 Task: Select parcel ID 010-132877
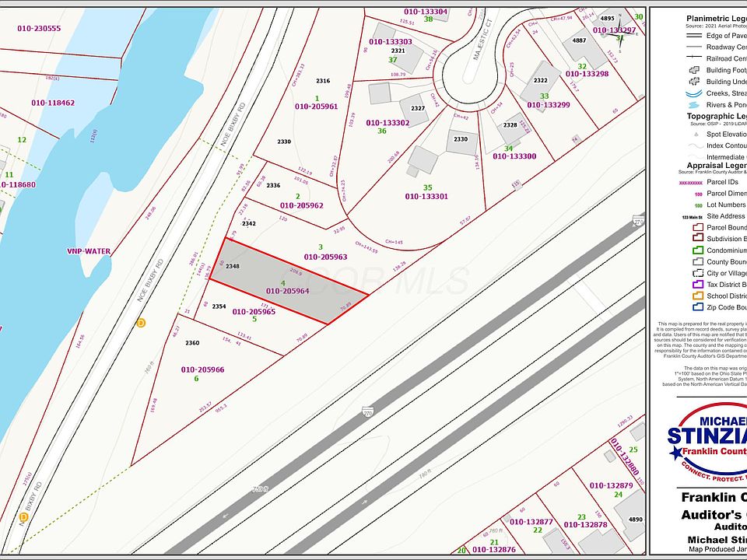(531, 522)
